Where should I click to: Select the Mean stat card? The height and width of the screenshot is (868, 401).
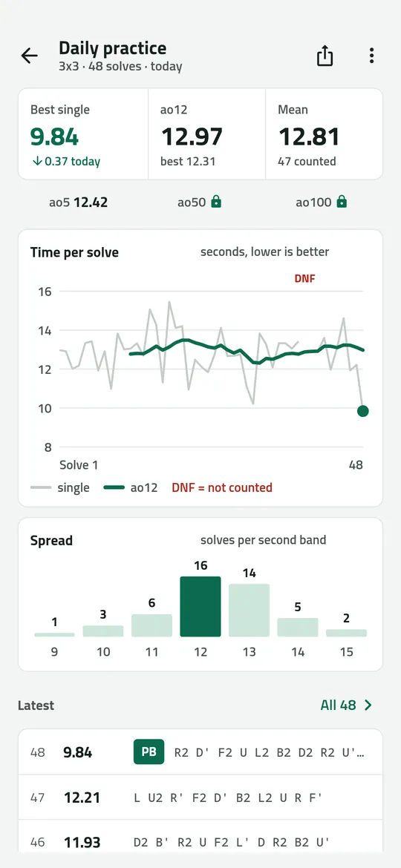(x=324, y=134)
